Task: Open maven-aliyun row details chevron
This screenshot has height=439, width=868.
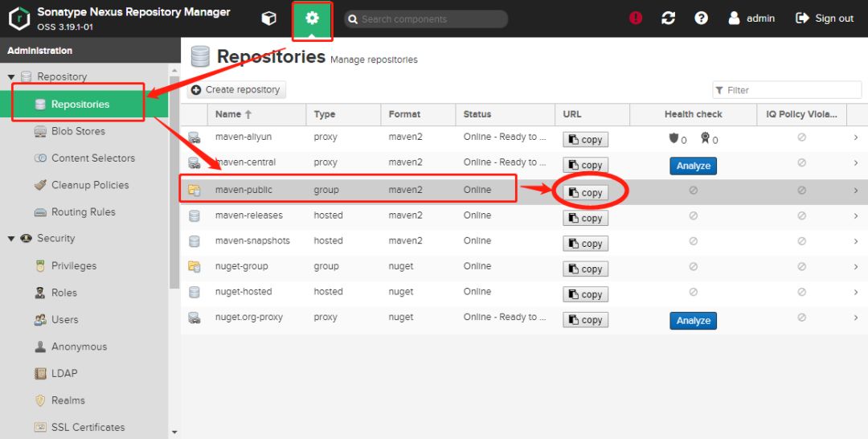Action: point(856,137)
